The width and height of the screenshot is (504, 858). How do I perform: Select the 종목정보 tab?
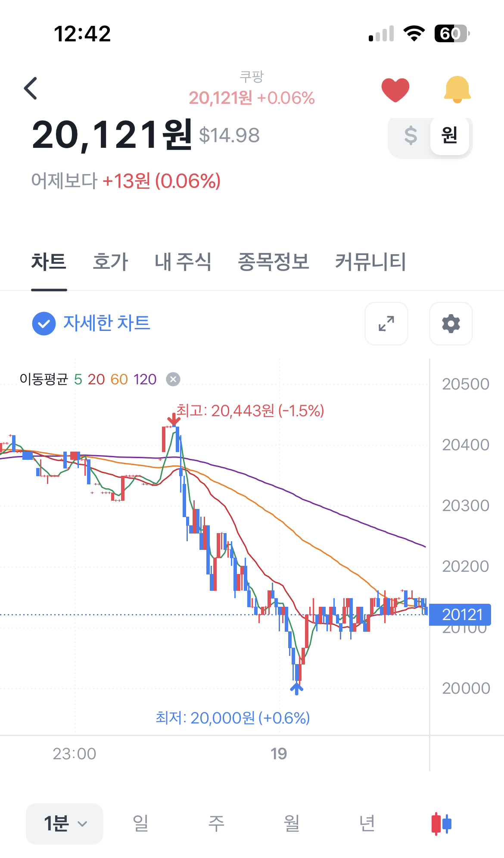click(274, 262)
